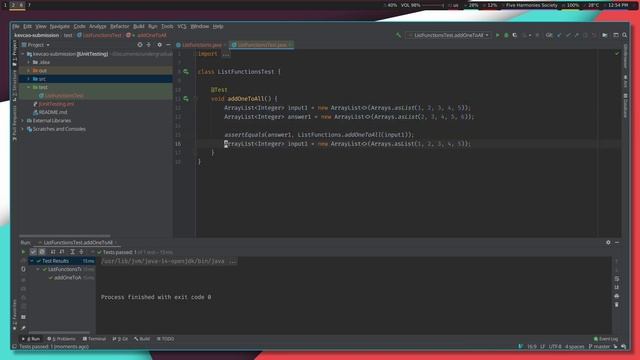Hide the Project panel with minus icon
Image resolution: width=640 pixels, height=360 pixels.
point(168,45)
